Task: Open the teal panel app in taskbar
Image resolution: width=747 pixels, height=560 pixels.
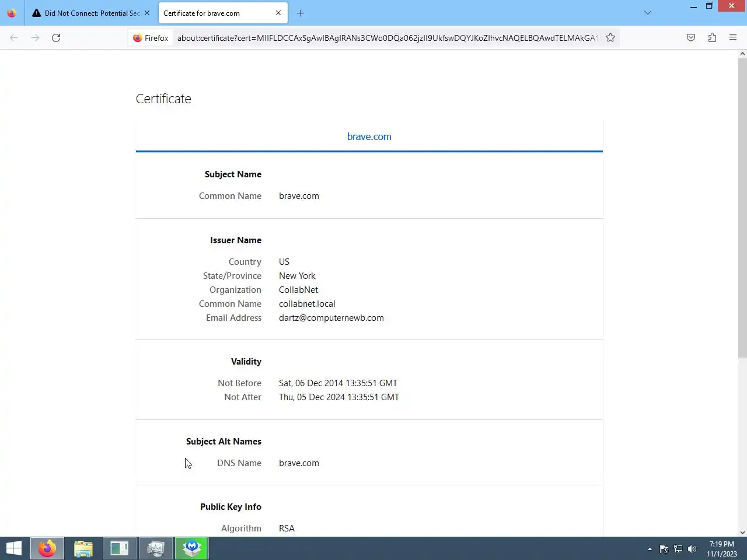Action: coord(120,548)
